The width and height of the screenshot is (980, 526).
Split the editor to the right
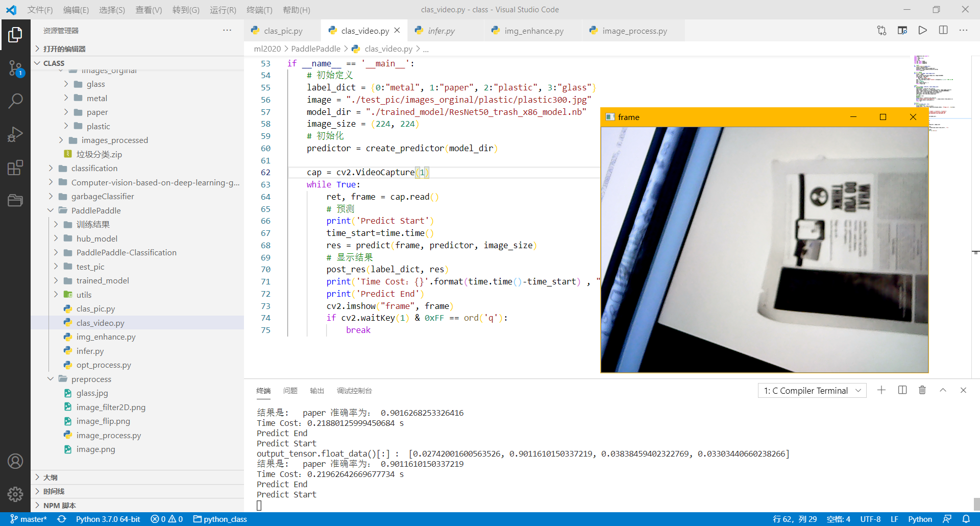943,31
